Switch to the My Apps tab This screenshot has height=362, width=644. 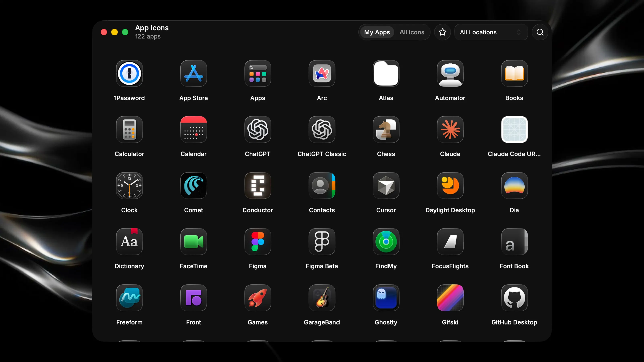click(x=377, y=32)
